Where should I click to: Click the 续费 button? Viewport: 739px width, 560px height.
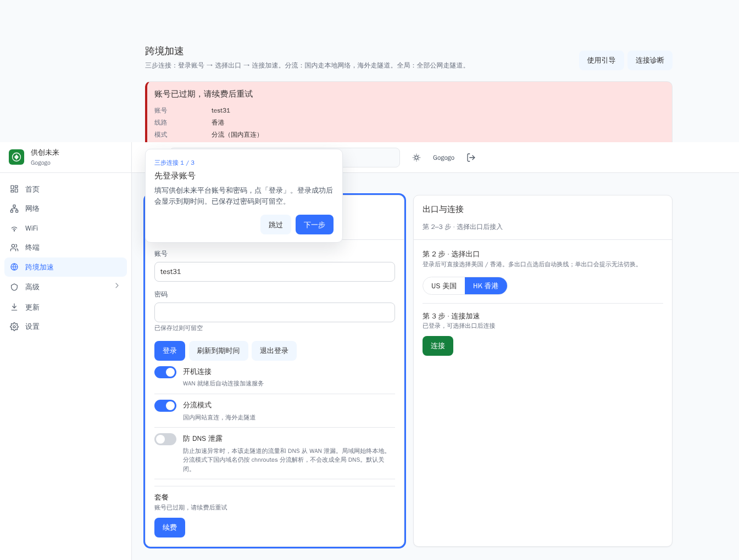coord(170,528)
